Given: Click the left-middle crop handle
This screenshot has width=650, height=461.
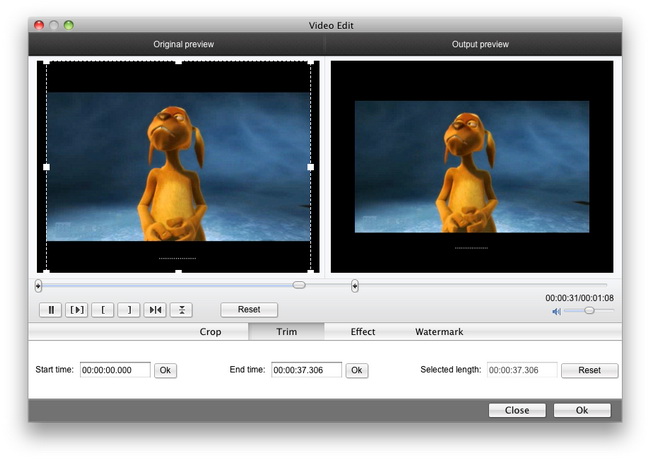Looking at the screenshot, I should 46,167.
